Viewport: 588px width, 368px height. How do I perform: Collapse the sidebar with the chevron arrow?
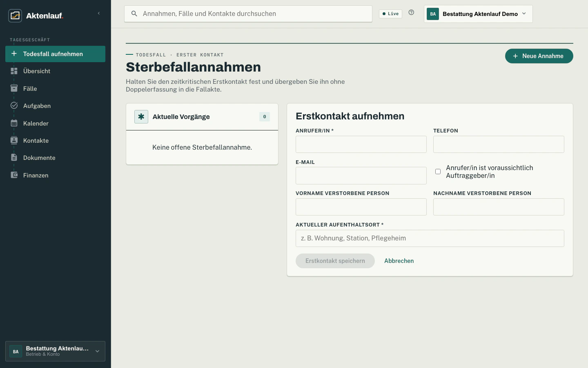[x=99, y=13]
